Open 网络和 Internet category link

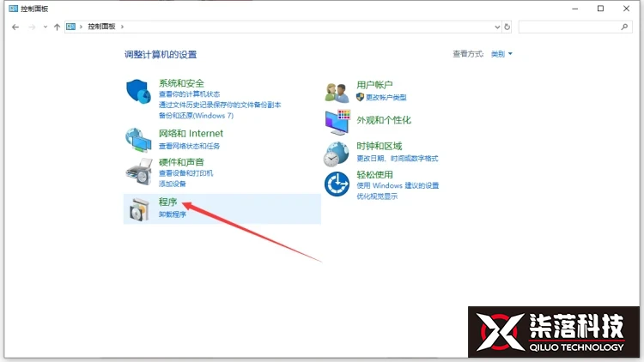point(191,133)
